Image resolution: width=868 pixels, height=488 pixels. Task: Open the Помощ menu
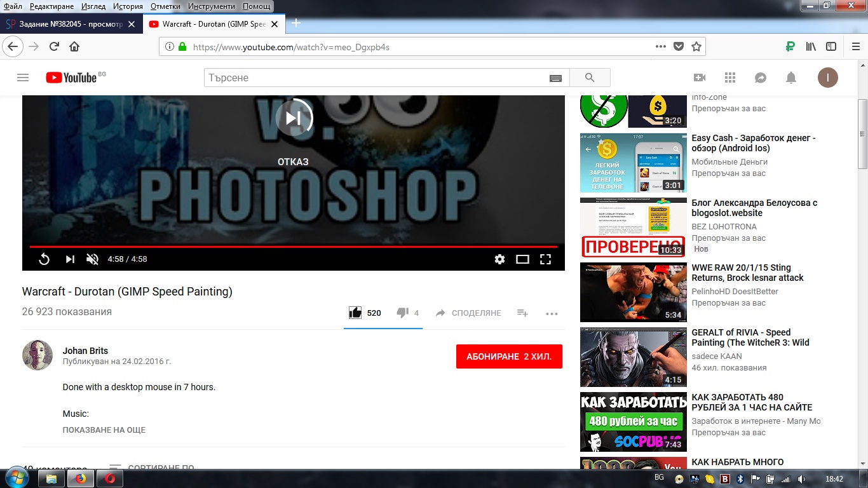click(257, 6)
